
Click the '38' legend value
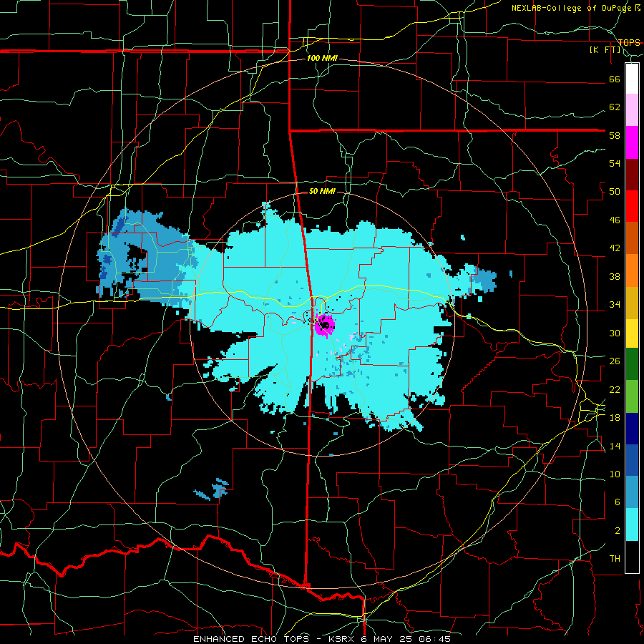615,276
